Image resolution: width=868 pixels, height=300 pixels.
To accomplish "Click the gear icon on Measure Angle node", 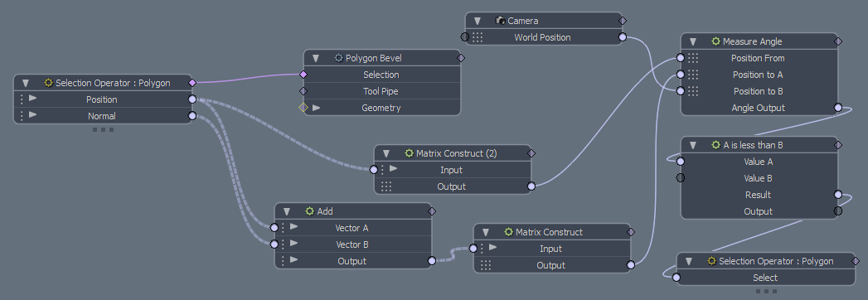I will [715, 41].
